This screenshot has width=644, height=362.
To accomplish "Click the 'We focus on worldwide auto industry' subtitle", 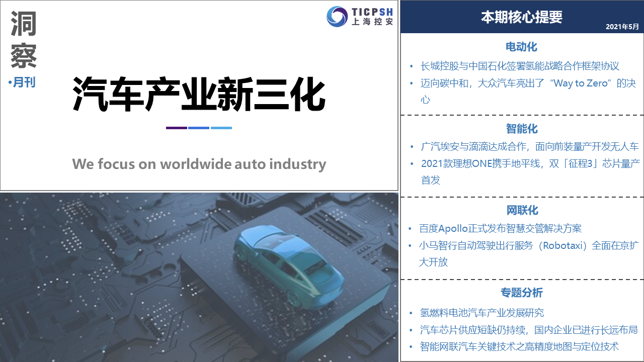I will [199, 164].
